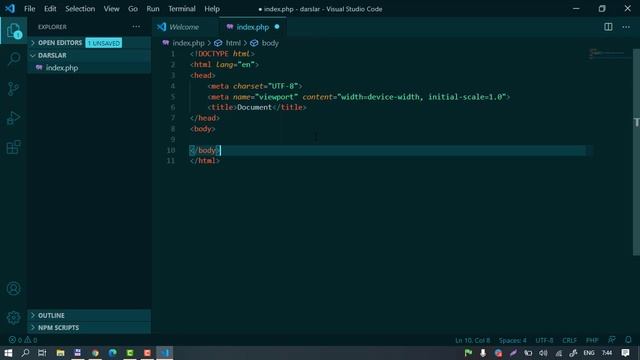
Task: Open the Selection menu
Action: [80, 9]
